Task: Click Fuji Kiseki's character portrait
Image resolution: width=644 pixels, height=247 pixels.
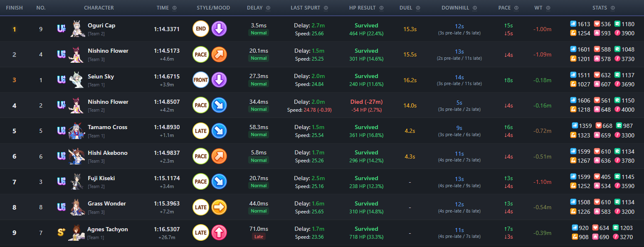Action: (77, 181)
